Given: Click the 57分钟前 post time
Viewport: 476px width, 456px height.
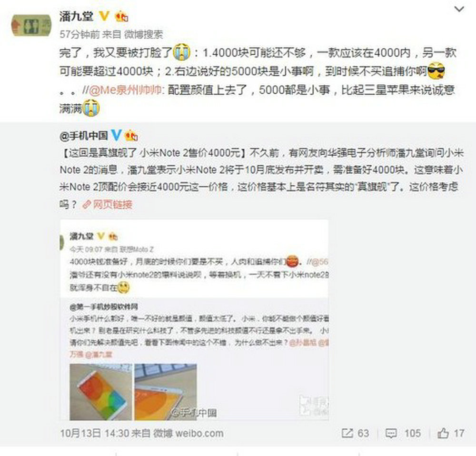Looking at the screenshot, I should (x=79, y=34).
